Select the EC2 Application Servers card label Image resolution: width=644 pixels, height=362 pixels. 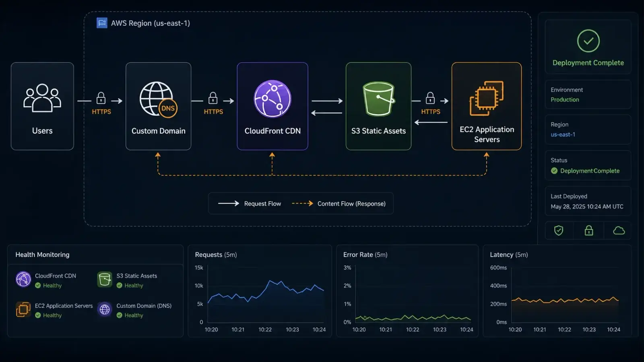click(x=487, y=134)
